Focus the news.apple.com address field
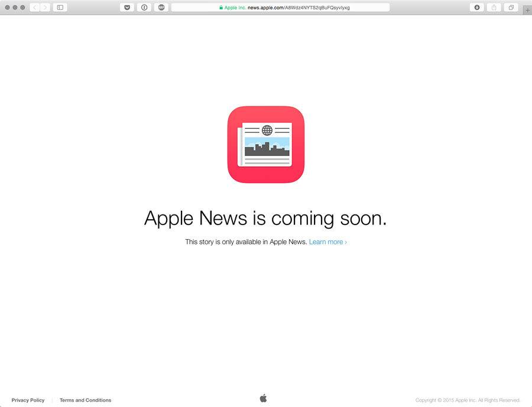 pyautogui.click(x=280, y=8)
